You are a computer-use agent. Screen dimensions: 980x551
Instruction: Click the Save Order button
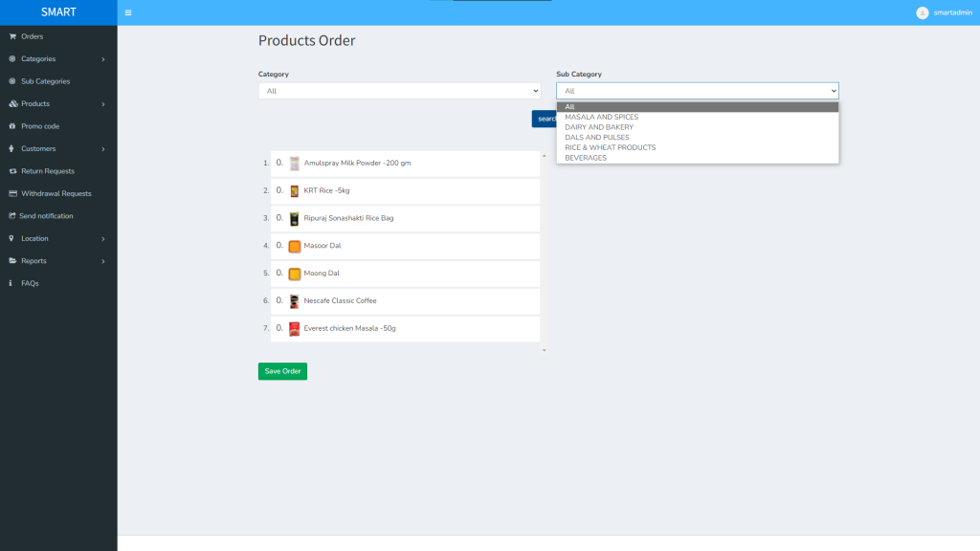[281, 371]
